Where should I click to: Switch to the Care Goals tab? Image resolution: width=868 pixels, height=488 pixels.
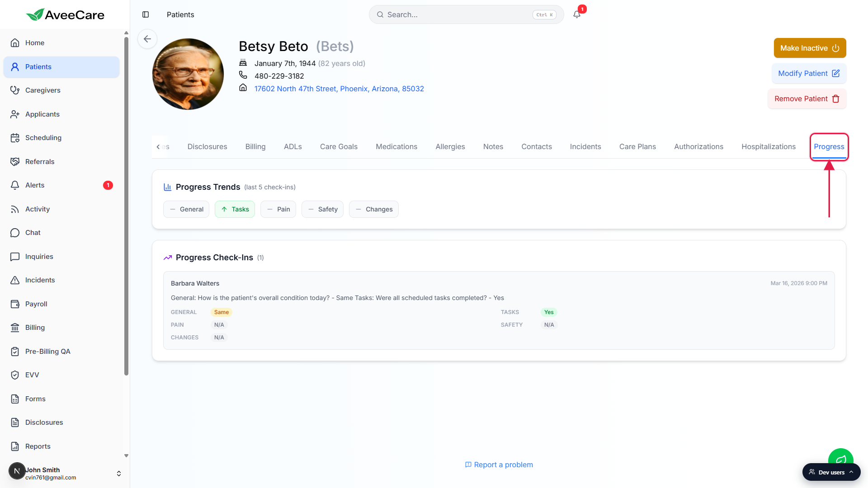pos(339,146)
